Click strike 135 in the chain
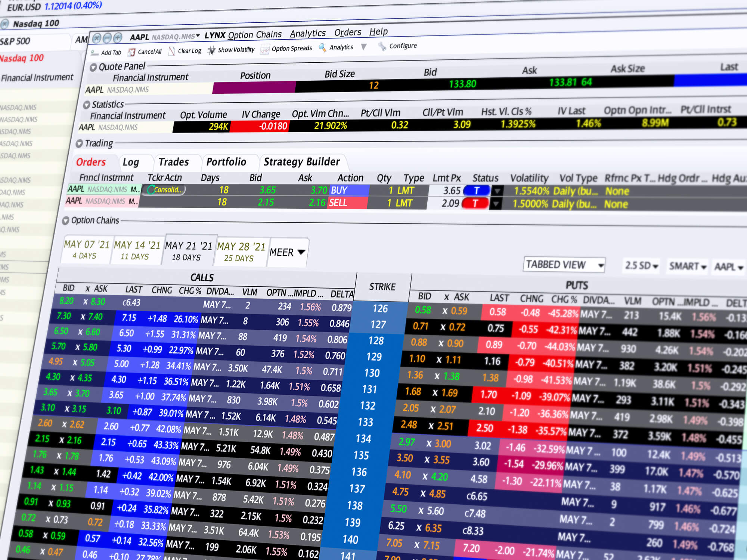This screenshot has width=747, height=560. 361,455
